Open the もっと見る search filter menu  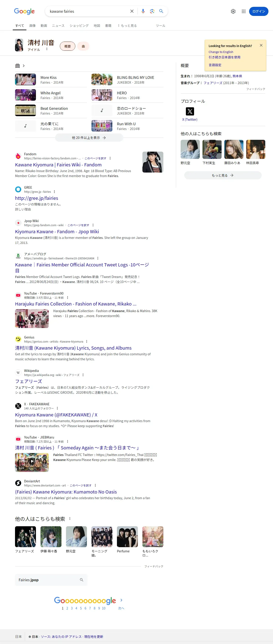[127, 25]
